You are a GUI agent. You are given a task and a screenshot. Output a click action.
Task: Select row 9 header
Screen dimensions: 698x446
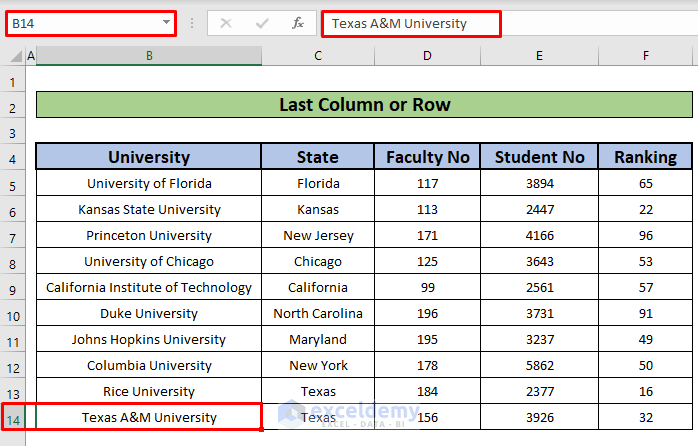click(x=14, y=288)
